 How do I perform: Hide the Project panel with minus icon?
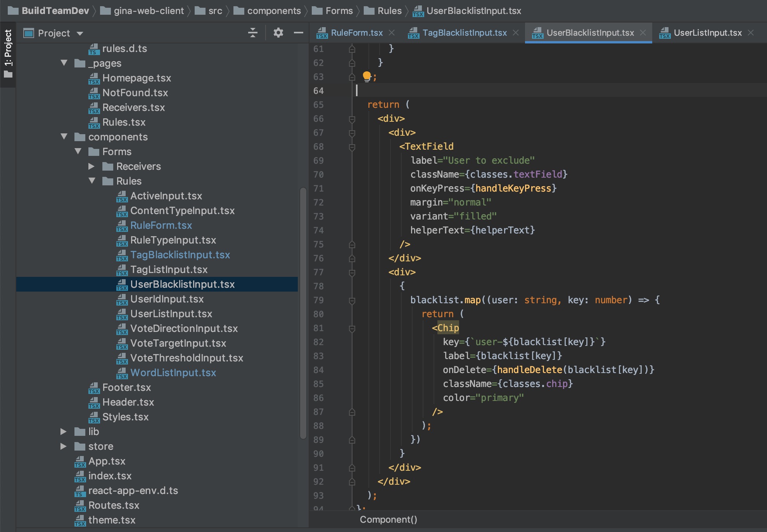click(298, 33)
